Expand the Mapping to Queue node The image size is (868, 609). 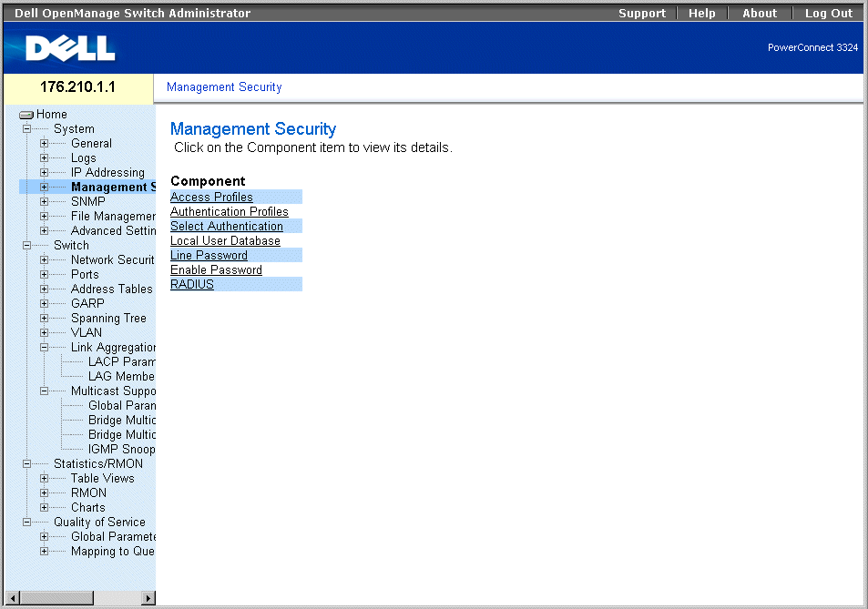45,552
